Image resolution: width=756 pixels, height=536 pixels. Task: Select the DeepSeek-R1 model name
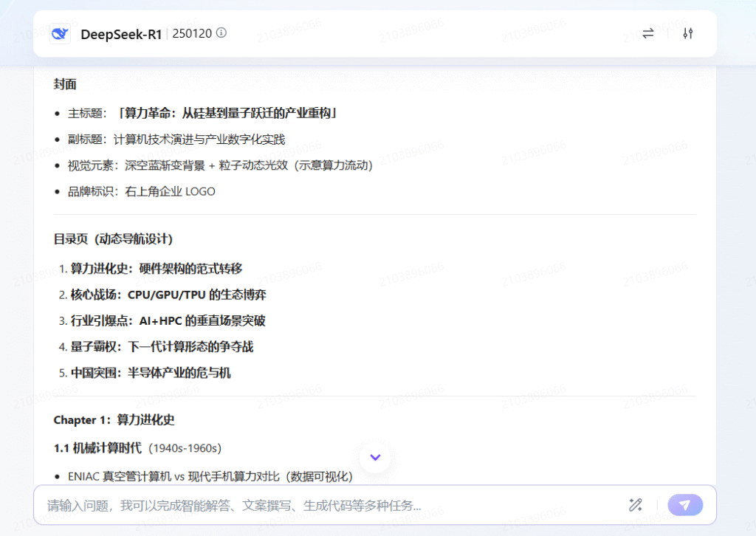coord(122,33)
